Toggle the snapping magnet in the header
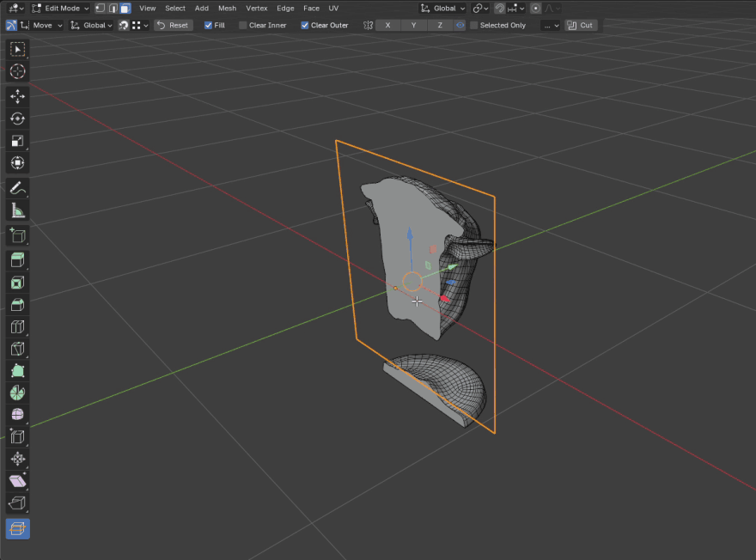Image resolution: width=756 pixels, height=560 pixels. [x=500, y=9]
